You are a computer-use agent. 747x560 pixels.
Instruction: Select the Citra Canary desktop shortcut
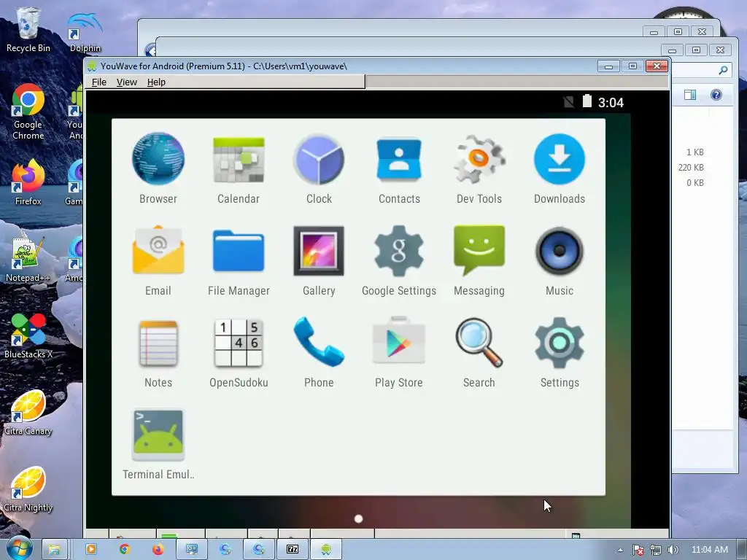pyautogui.click(x=28, y=413)
